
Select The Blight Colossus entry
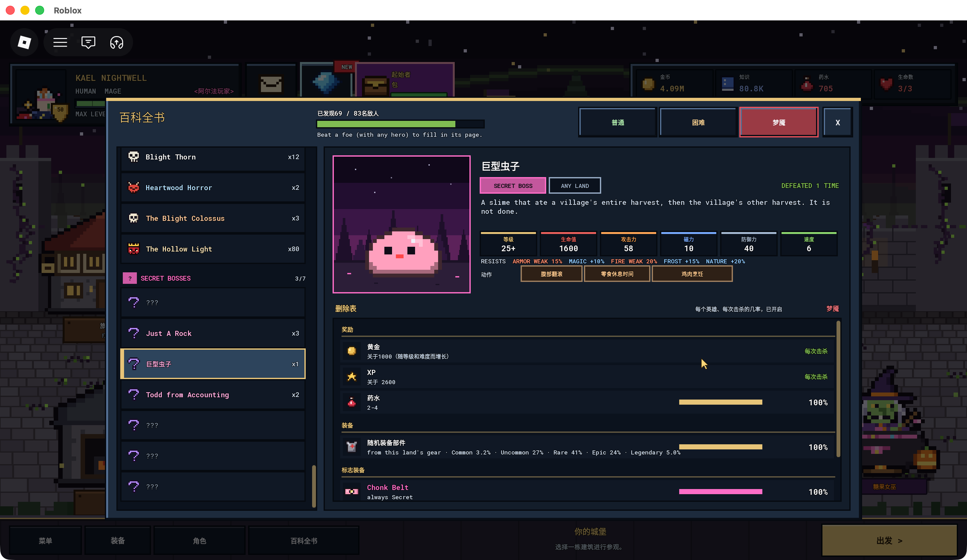[213, 218]
